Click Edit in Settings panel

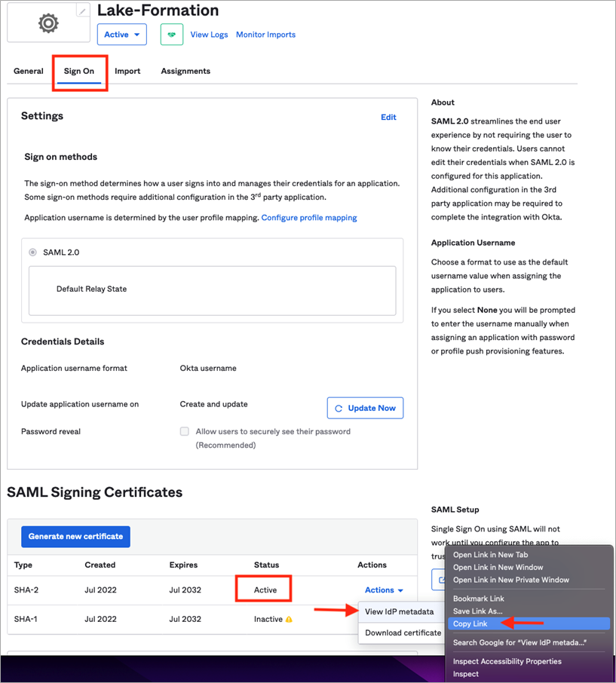tap(388, 117)
